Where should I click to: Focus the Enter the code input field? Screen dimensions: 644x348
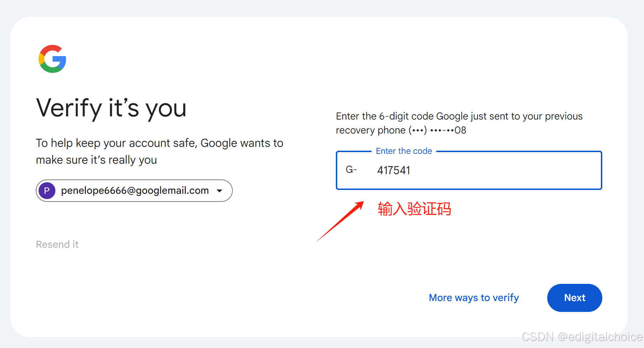469,170
